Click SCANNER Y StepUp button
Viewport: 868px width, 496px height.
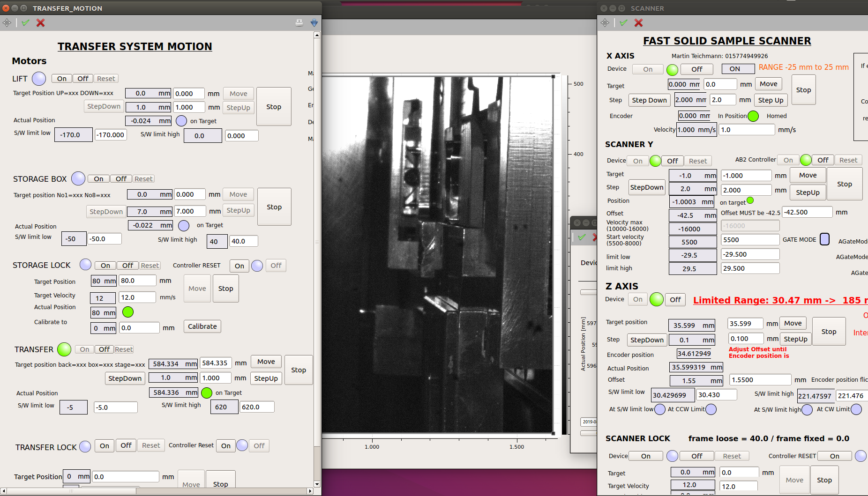(808, 192)
